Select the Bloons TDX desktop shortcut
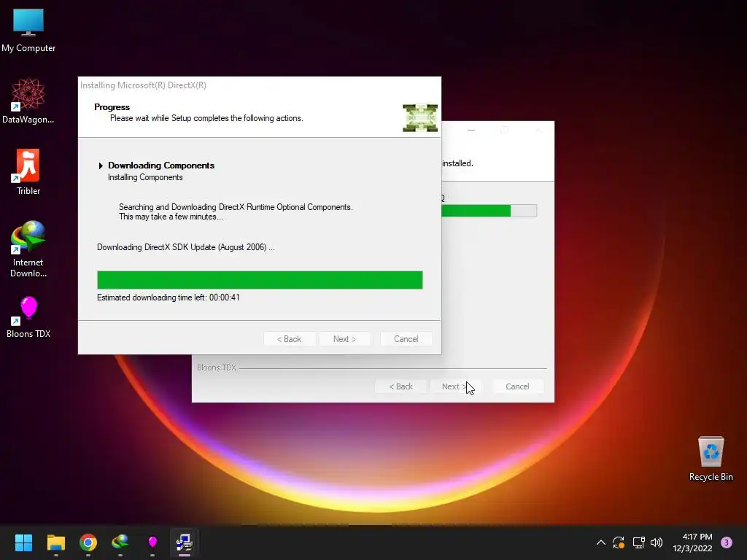The width and height of the screenshot is (747, 560). pos(28,316)
